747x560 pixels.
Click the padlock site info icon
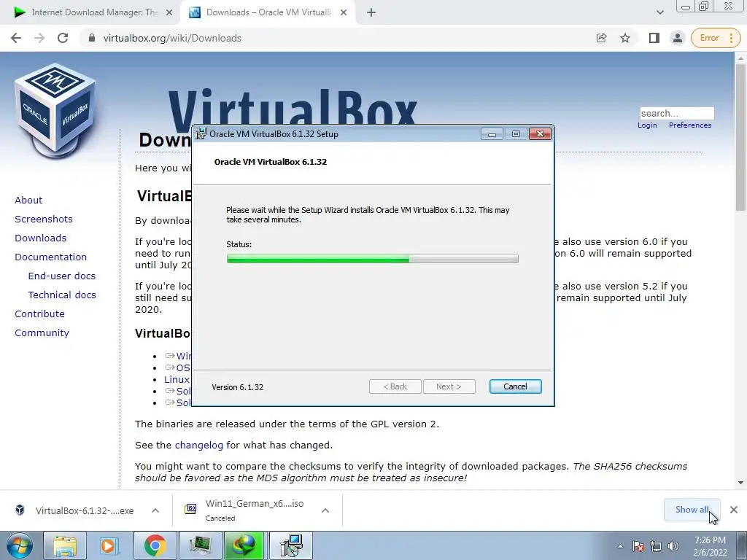[x=92, y=38]
